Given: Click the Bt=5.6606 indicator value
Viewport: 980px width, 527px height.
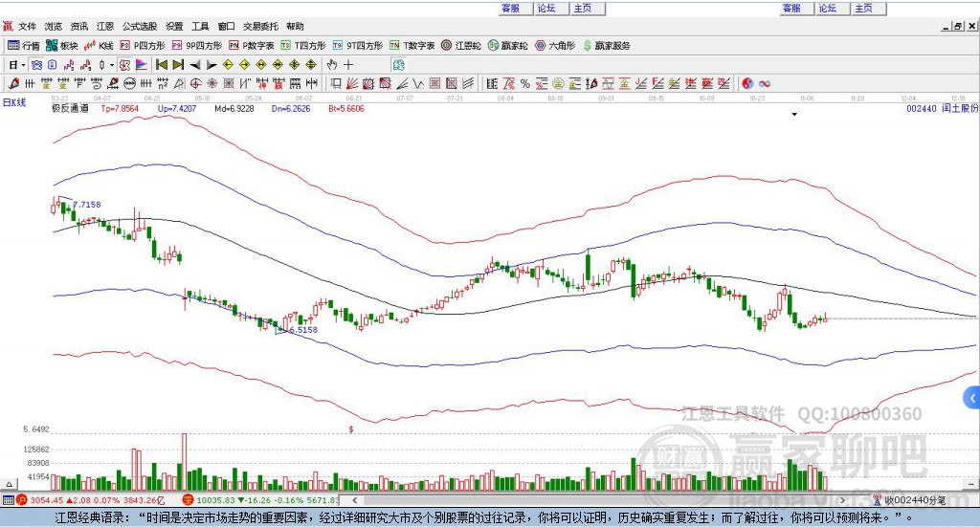Looking at the screenshot, I should click(x=345, y=109).
